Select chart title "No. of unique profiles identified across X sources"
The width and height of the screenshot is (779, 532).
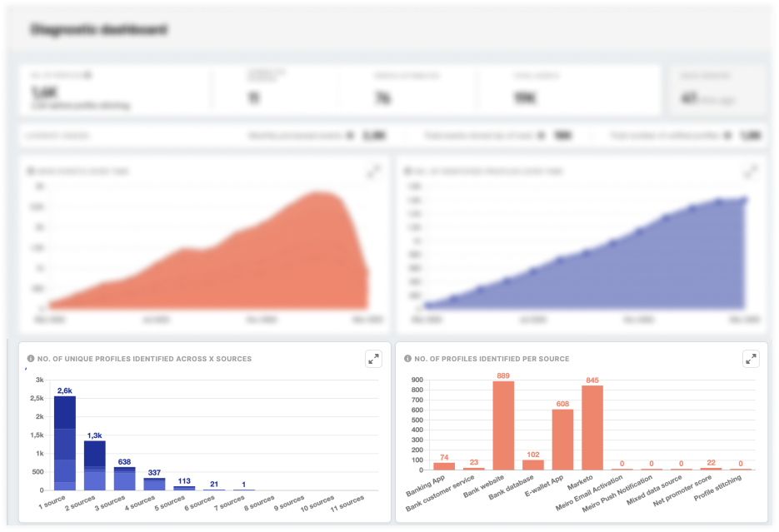(145, 359)
